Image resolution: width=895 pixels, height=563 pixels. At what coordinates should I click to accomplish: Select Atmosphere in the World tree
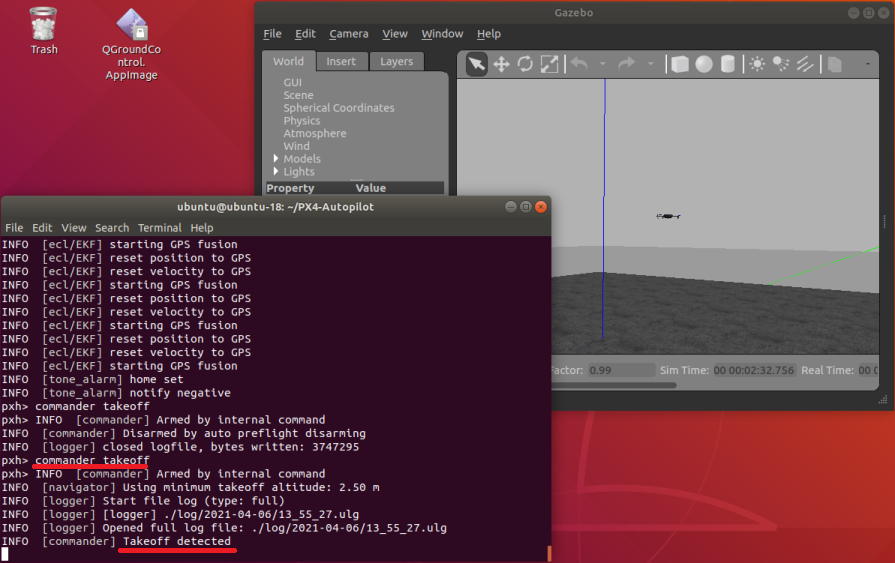tap(315, 133)
